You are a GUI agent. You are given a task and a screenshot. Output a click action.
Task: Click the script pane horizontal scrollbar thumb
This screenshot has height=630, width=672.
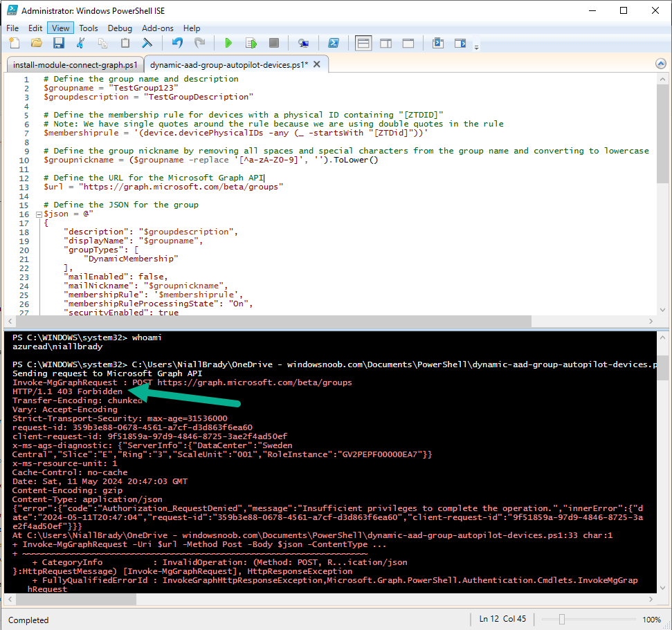pyautogui.click(x=273, y=321)
